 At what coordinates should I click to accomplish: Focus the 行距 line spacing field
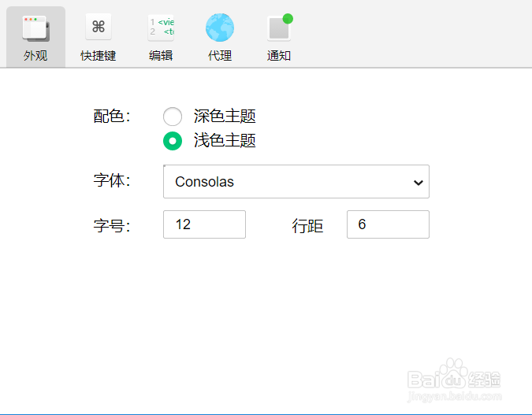tap(388, 224)
